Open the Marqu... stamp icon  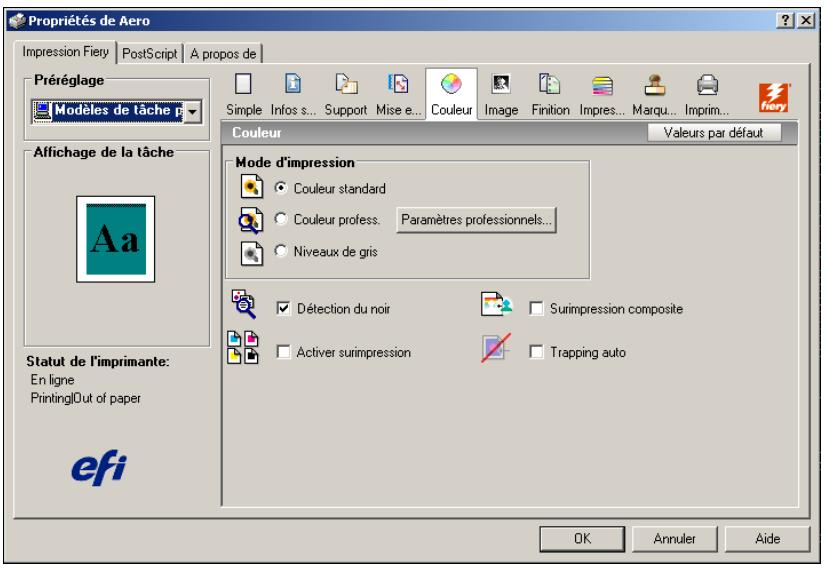coord(655,84)
